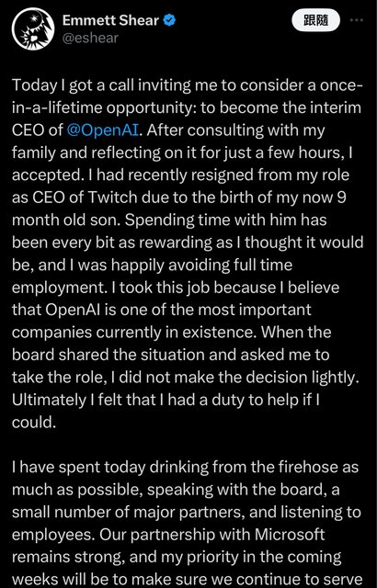The height and width of the screenshot is (588, 377).
Task: Click the word partnership in the tweet
Action: pos(173,535)
